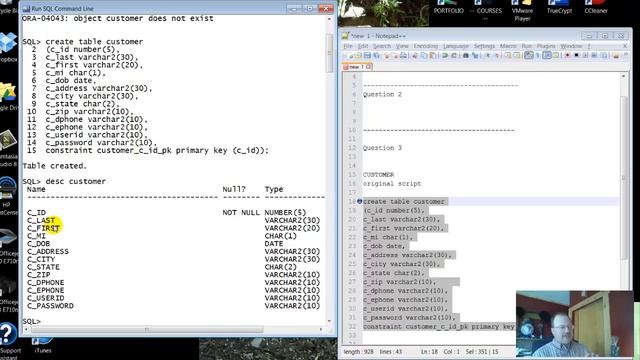The image size is (640, 360).
Task: Cut selection using the Cut toolbar icon
Action: (415, 55)
